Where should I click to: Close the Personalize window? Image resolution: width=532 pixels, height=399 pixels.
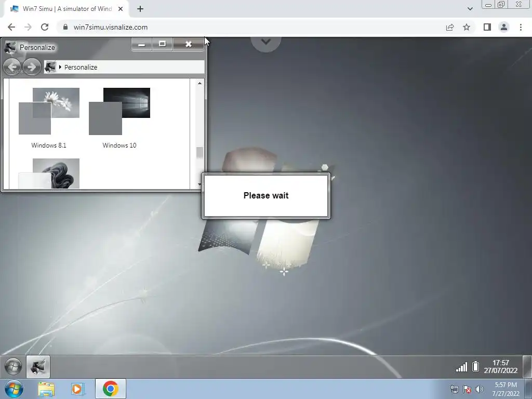188,45
